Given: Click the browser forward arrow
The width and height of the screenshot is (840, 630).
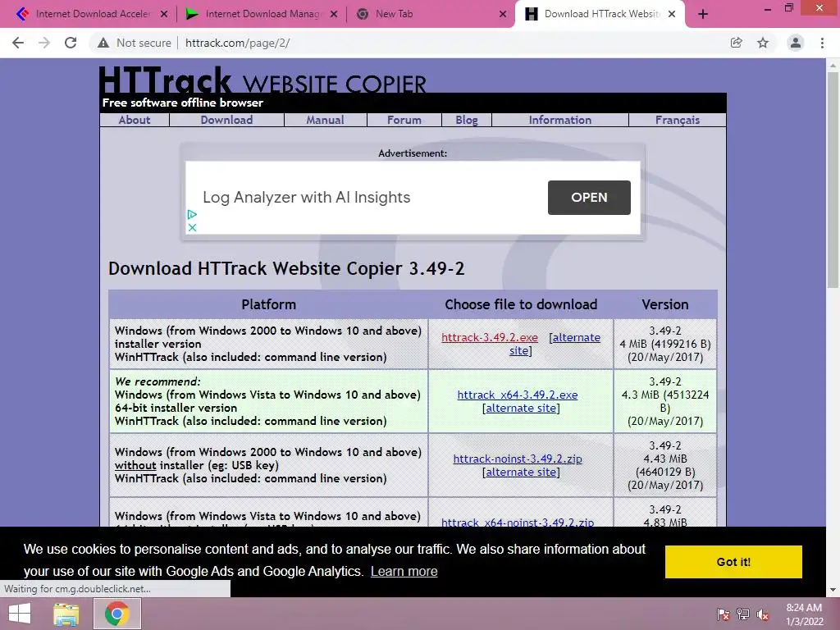Looking at the screenshot, I should pyautogui.click(x=44, y=43).
